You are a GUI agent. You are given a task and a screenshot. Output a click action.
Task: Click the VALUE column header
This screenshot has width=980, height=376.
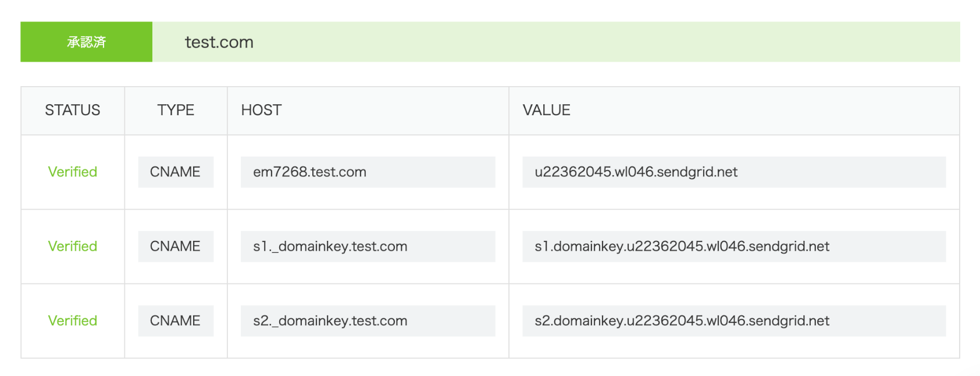pyautogui.click(x=546, y=110)
